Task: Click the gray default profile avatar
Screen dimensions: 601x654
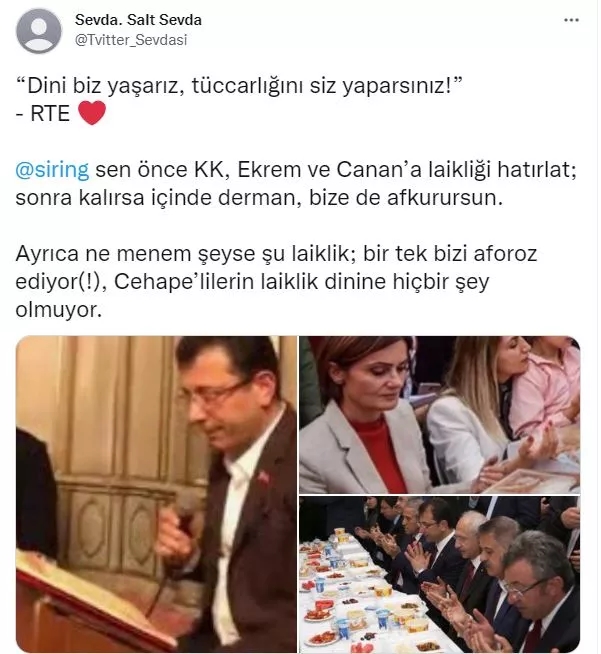Action: pos(38,31)
